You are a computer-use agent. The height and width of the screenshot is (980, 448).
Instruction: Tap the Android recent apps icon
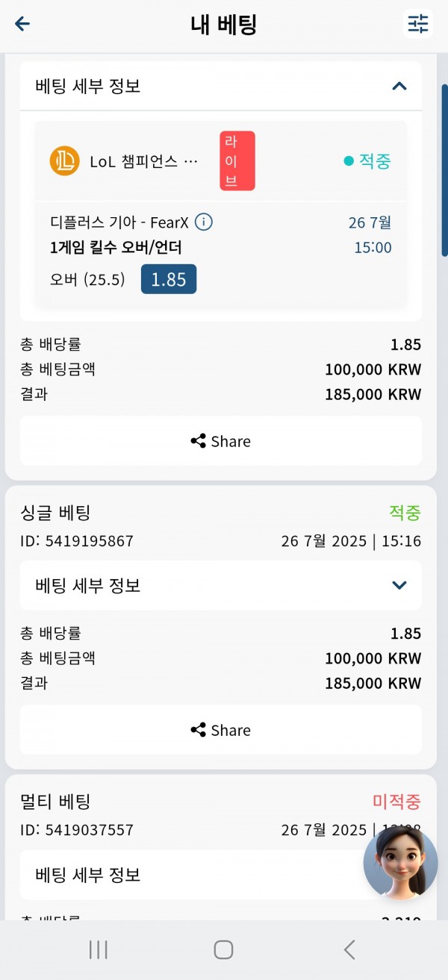click(x=99, y=949)
